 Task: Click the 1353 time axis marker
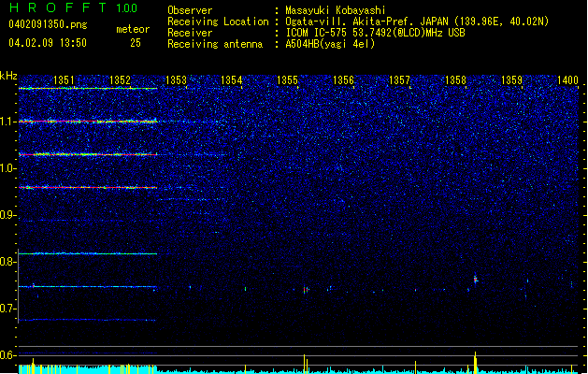176,80
